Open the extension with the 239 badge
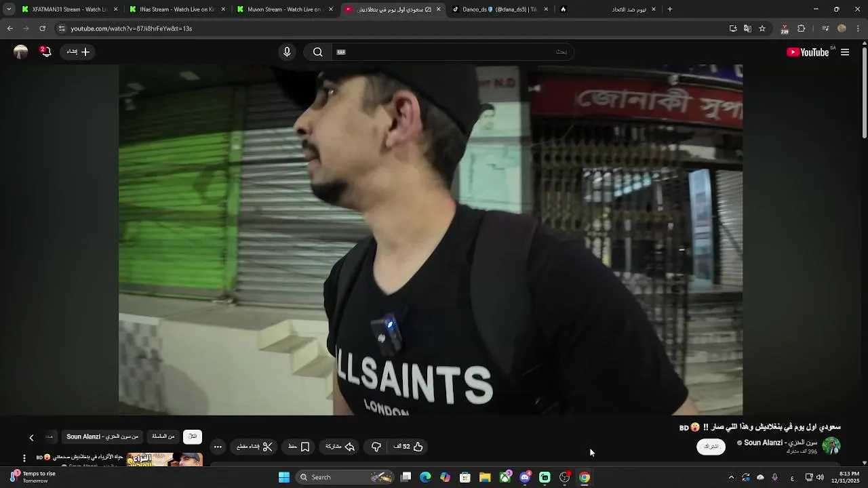Screen dimensions: 868x488 coord(785,28)
